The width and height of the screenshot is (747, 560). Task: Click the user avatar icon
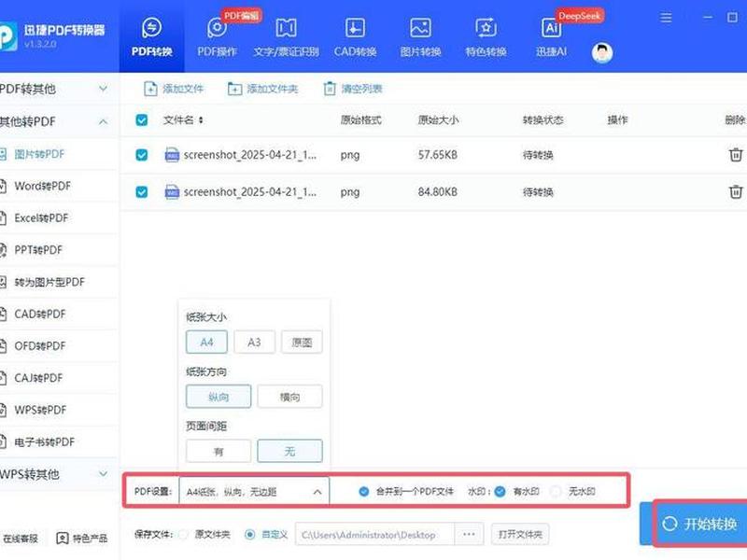(x=602, y=53)
